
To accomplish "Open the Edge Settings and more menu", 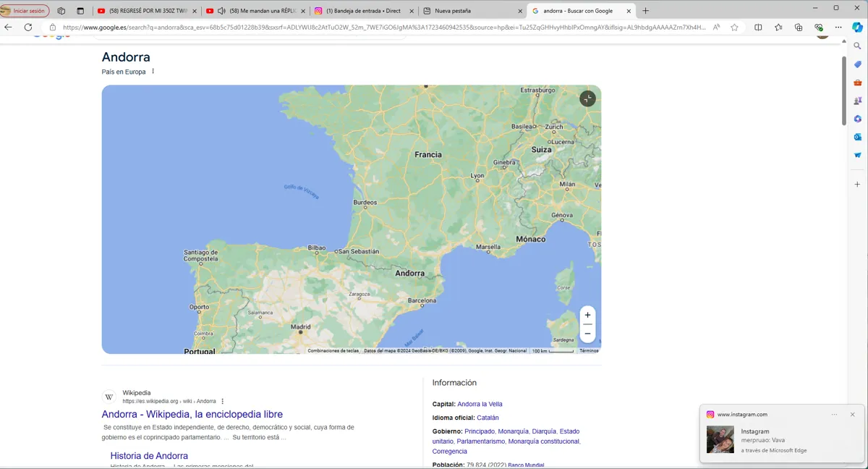I will point(840,28).
